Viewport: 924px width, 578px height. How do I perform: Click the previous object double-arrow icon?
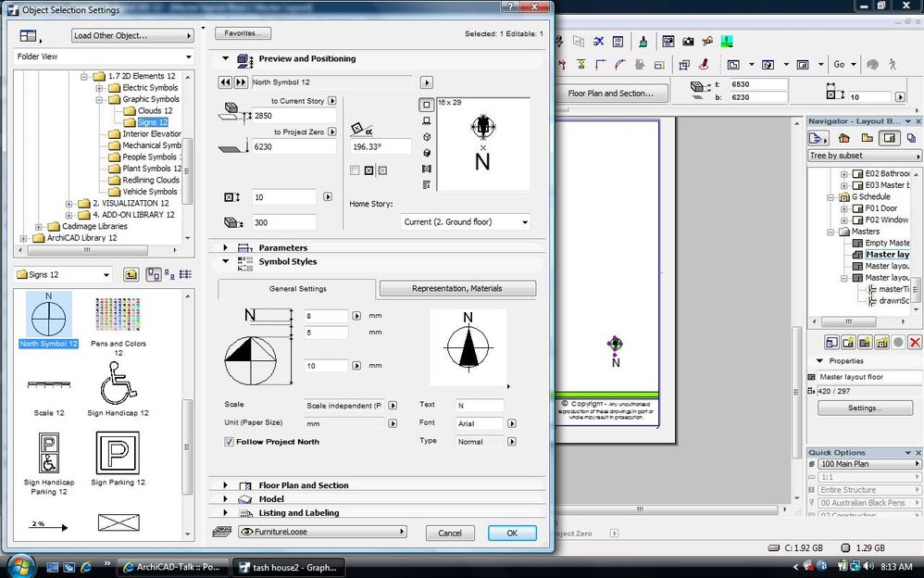point(226,82)
